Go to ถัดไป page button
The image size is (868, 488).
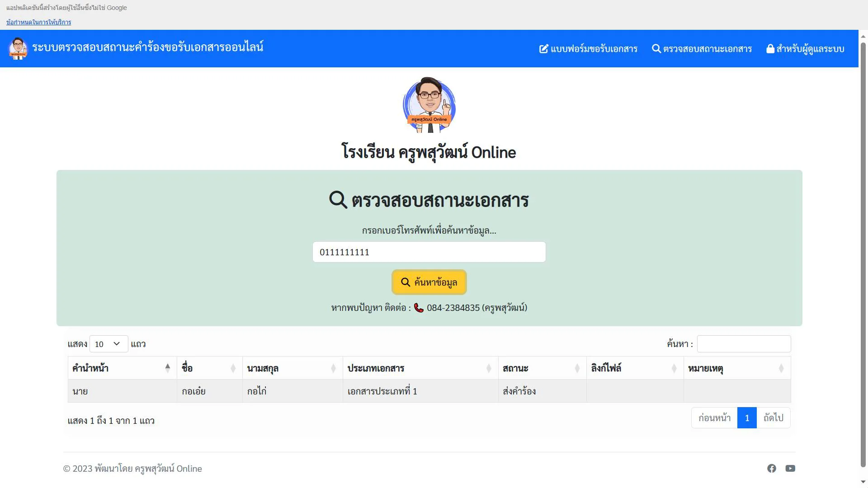pyautogui.click(x=774, y=418)
